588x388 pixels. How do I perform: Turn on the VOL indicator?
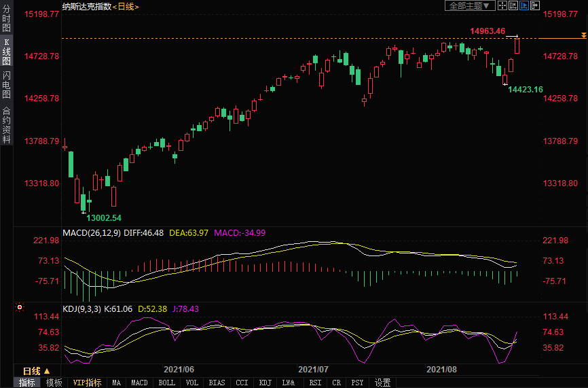(192, 383)
